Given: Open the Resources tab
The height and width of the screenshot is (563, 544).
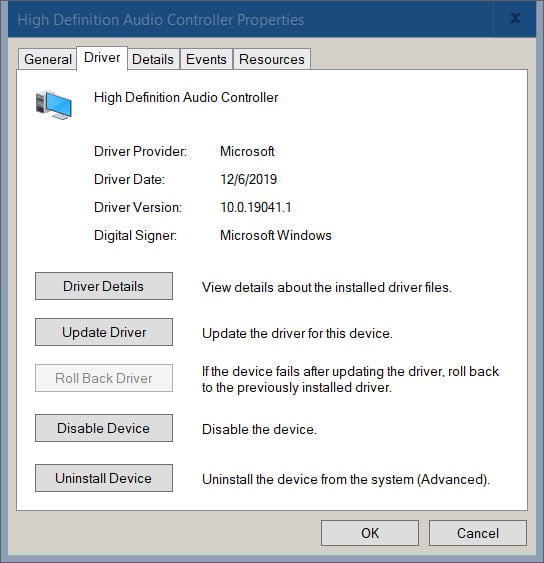Looking at the screenshot, I should click(x=272, y=59).
